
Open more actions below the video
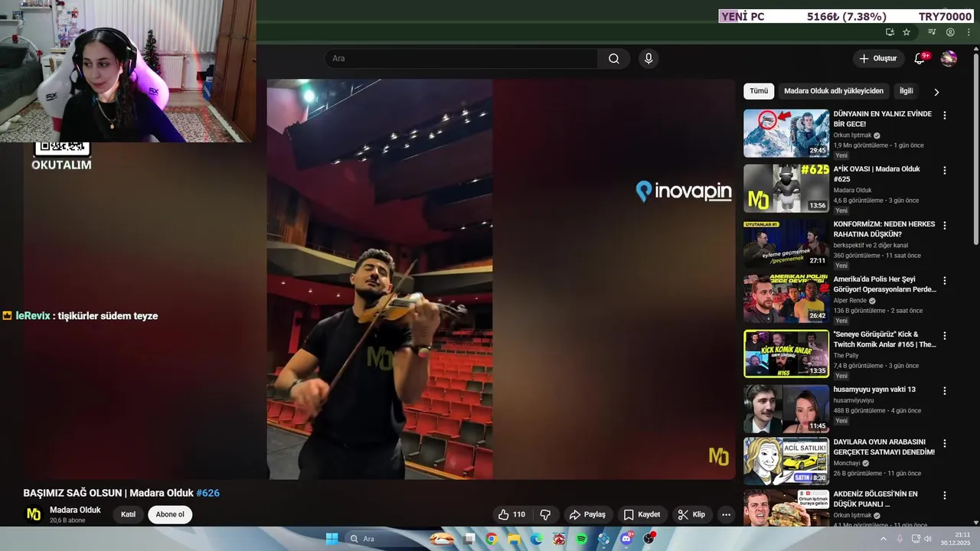coord(726,514)
